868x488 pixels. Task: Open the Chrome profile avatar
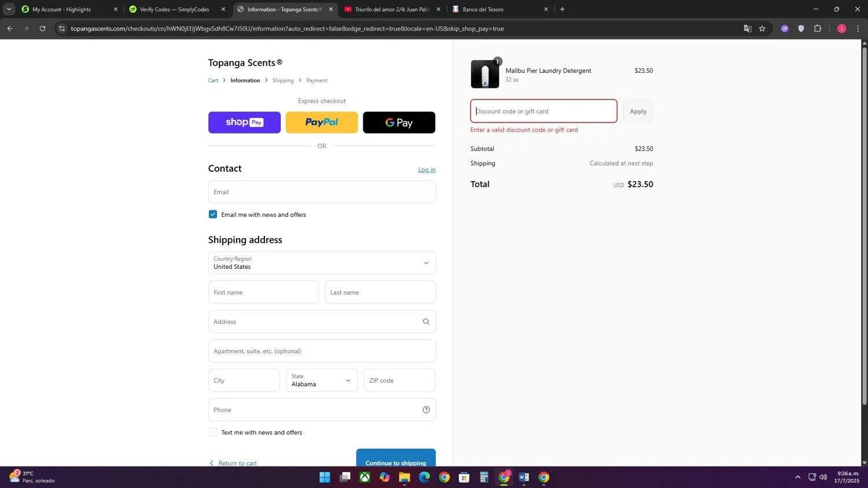[841, 28]
